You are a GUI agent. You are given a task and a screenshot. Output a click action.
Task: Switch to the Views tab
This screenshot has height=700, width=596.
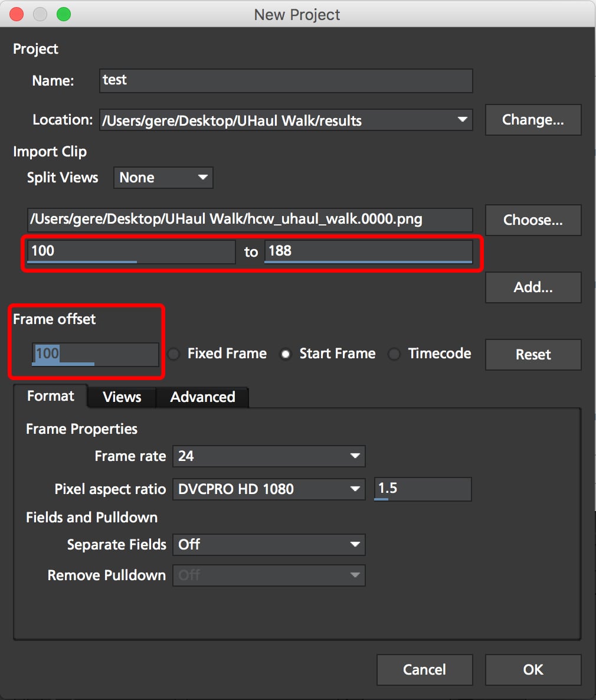(x=122, y=397)
